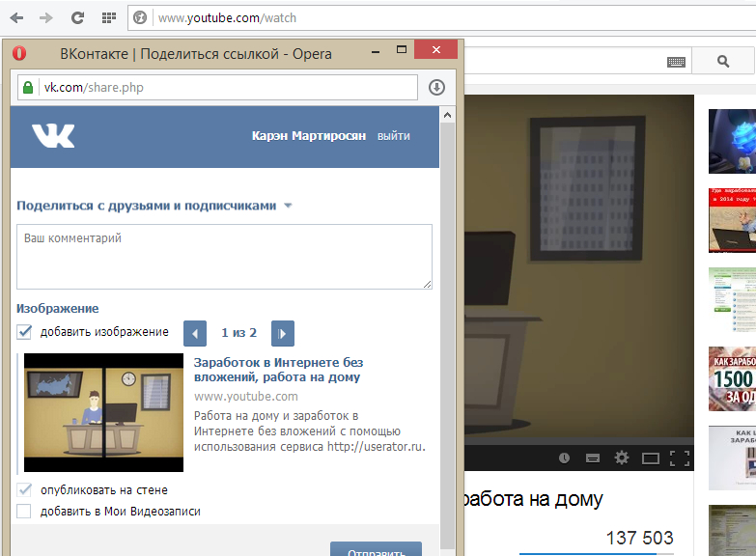Switch to theater mode in the player

[x=651, y=458]
